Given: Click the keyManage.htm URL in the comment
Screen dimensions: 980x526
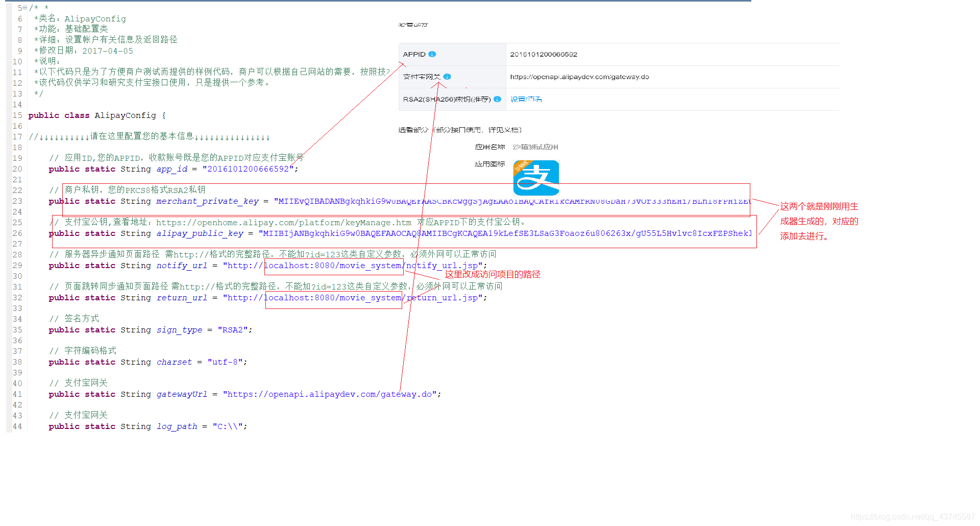Looking at the screenshot, I should point(284,223).
